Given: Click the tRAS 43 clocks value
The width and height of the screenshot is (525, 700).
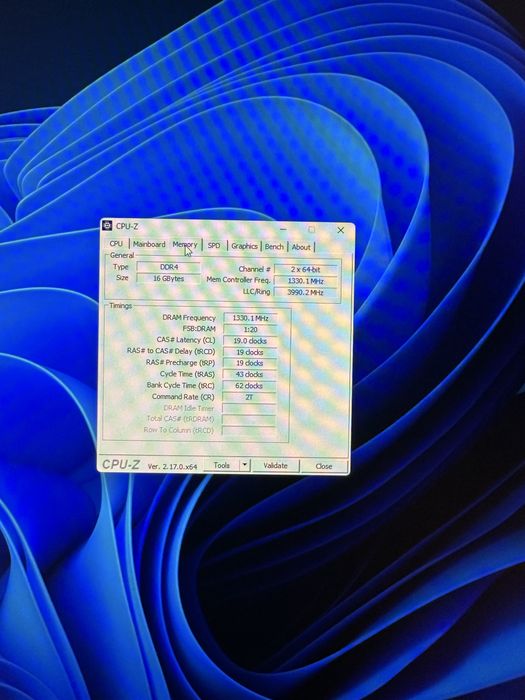Looking at the screenshot, I should (249, 374).
